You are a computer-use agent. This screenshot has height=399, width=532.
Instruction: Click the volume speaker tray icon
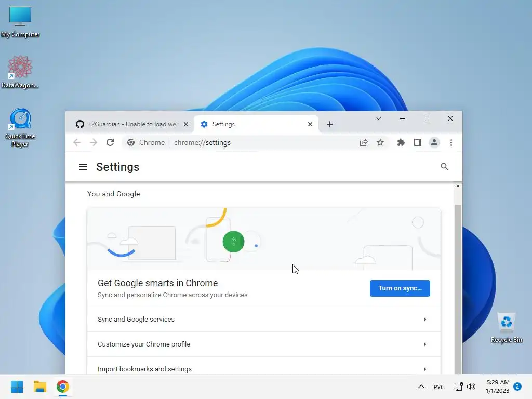(x=471, y=387)
